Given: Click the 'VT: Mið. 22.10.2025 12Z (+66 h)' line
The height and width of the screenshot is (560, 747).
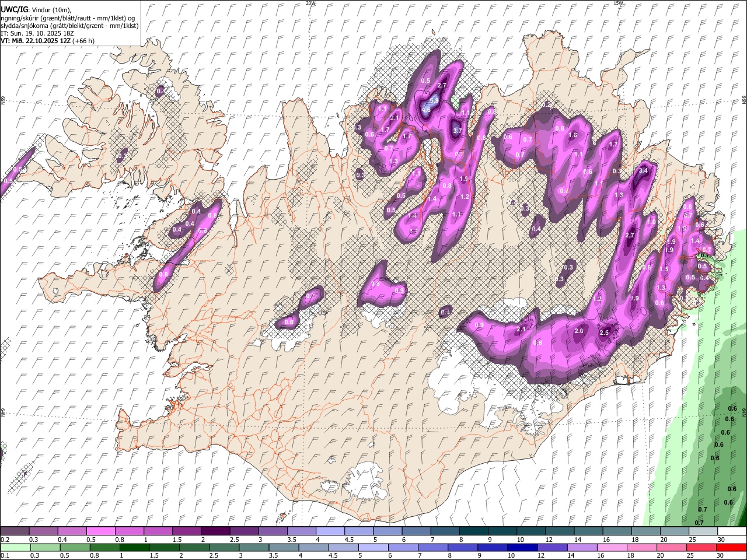Looking at the screenshot, I should [47, 41].
